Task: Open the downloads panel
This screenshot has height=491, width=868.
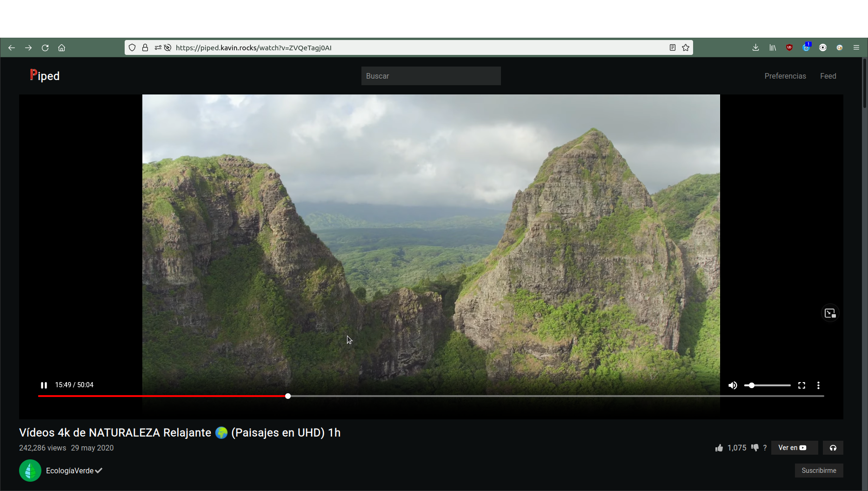Action: click(756, 47)
